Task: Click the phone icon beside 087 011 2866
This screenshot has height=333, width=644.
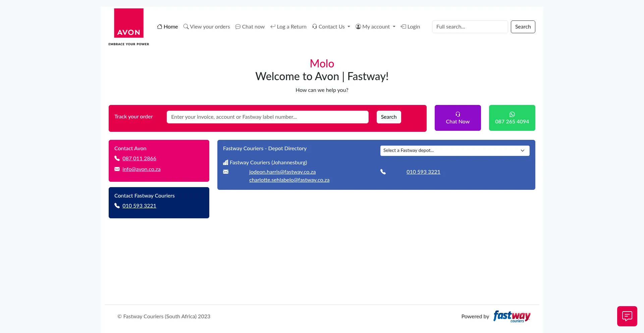Action: click(117, 158)
